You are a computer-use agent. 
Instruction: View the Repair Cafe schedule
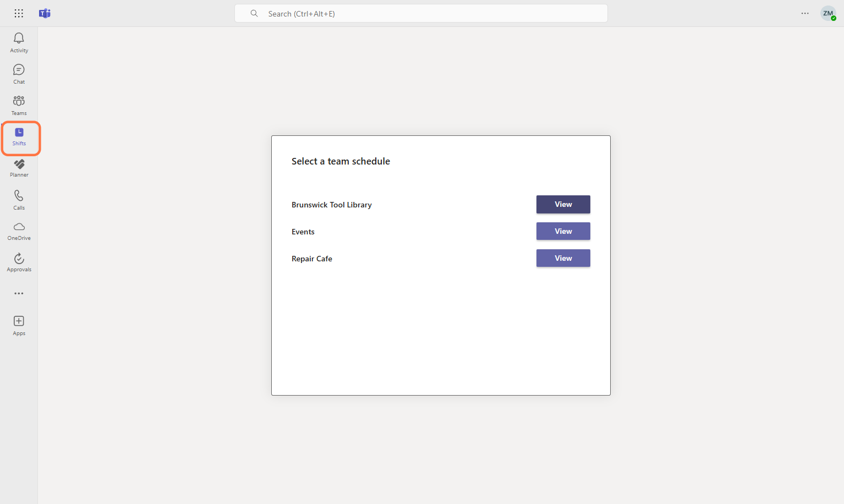(x=563, y=258)
